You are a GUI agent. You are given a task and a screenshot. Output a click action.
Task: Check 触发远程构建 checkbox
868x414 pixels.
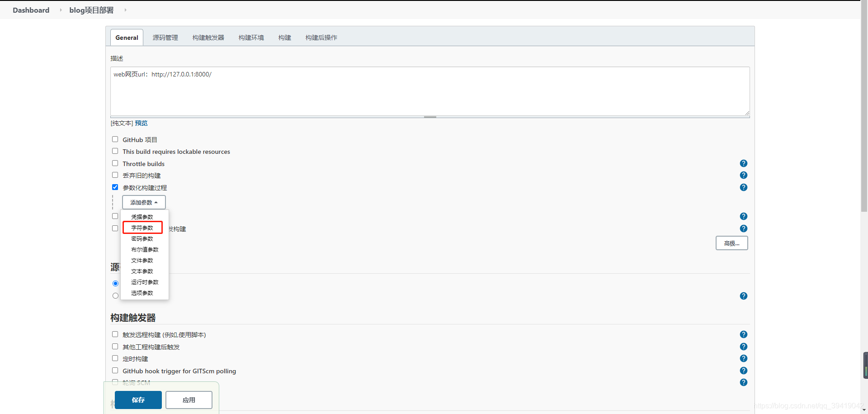click(x=115, y=334)
